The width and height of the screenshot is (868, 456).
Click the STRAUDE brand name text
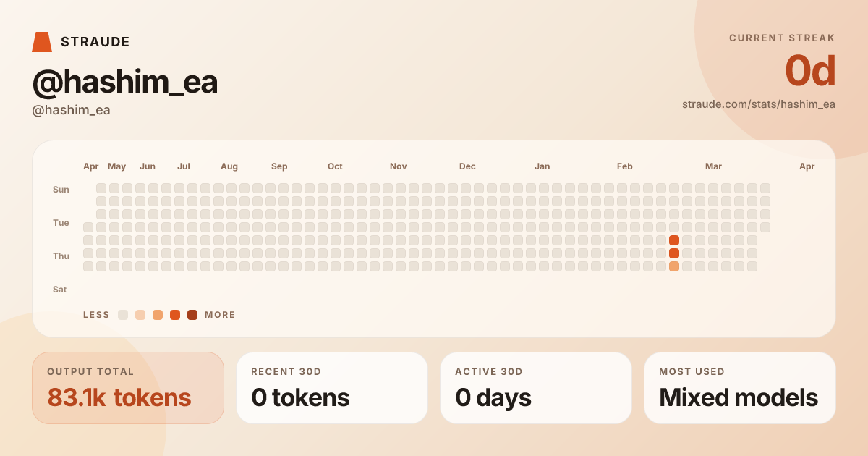(95, 42)
